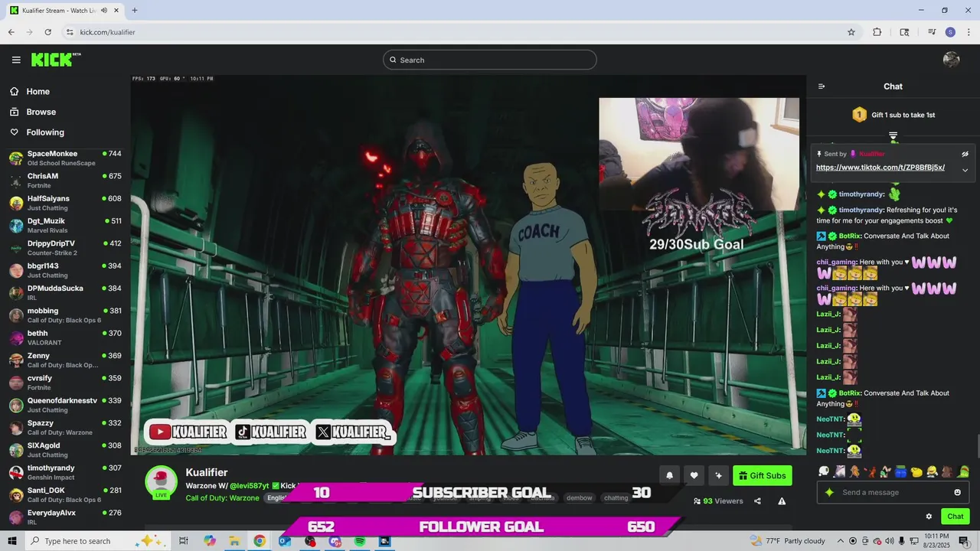Open Outlook from the taskbar

click(x=285, y=541)
